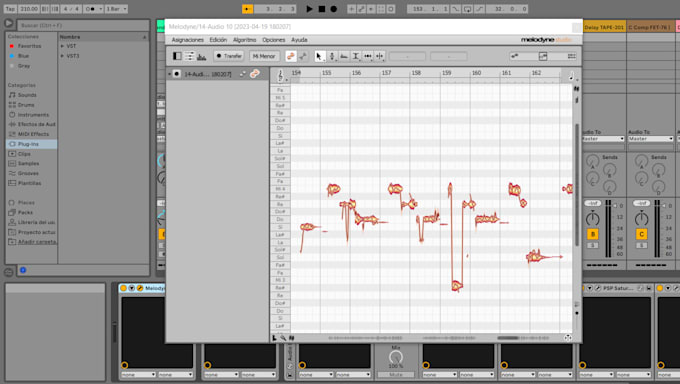This screenshot has height=384, width=680.
Task: Toggle the yellow metronome button in transport
Action: [x=247, y=9]
